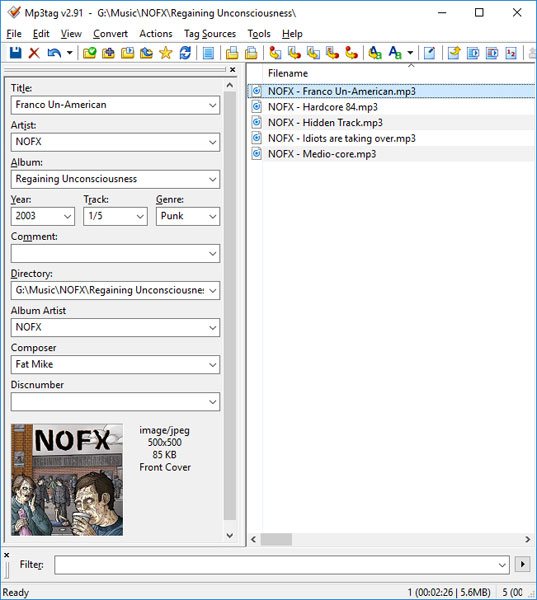Click the second printer-style icon before the converters

pyautogui.click(x=251, y=53)
